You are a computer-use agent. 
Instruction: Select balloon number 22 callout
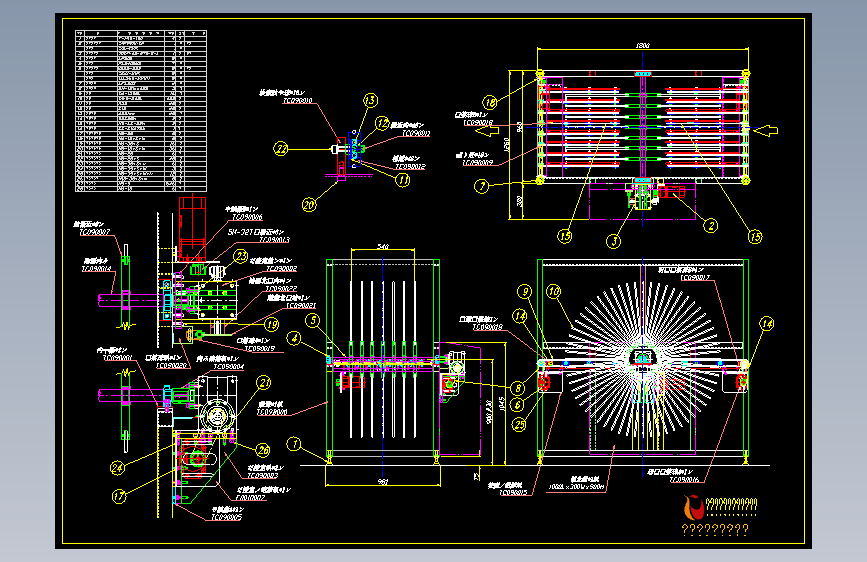(x=281, y=149)
